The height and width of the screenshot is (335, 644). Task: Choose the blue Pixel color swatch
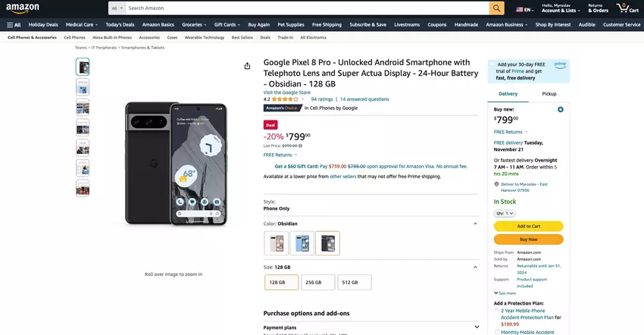pyautogui.click(x=302, y=243)
